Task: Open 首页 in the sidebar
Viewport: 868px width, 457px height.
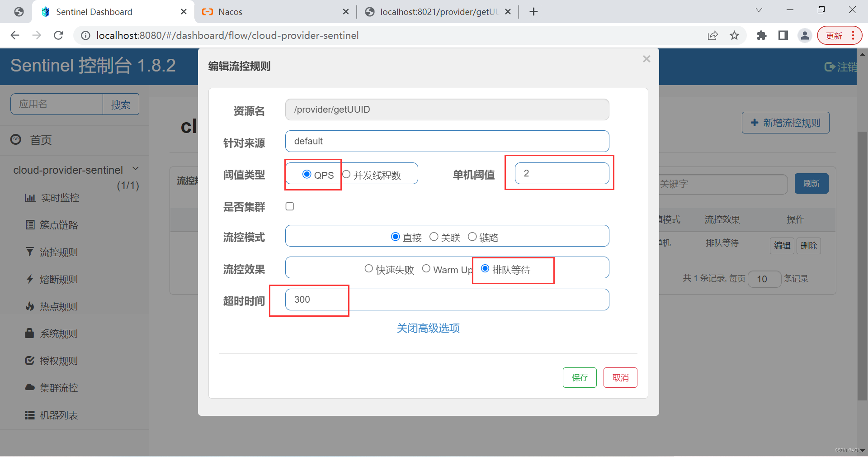Action: point(41,140)
